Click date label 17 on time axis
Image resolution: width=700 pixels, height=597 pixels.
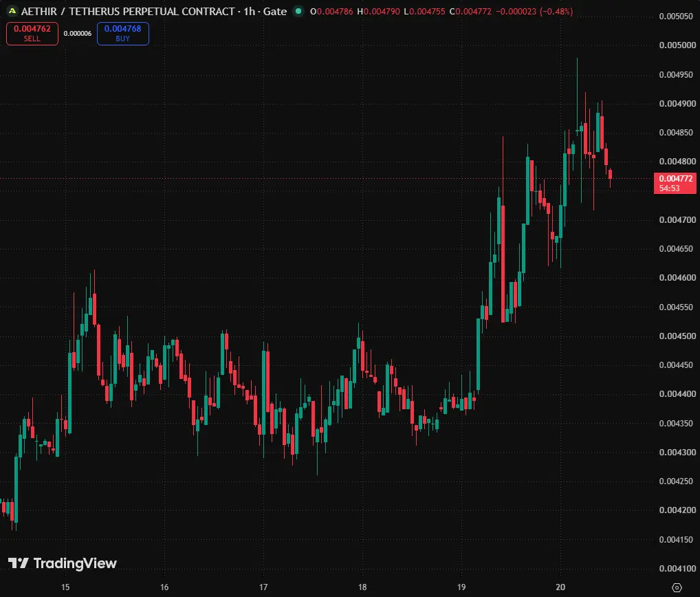263,587
